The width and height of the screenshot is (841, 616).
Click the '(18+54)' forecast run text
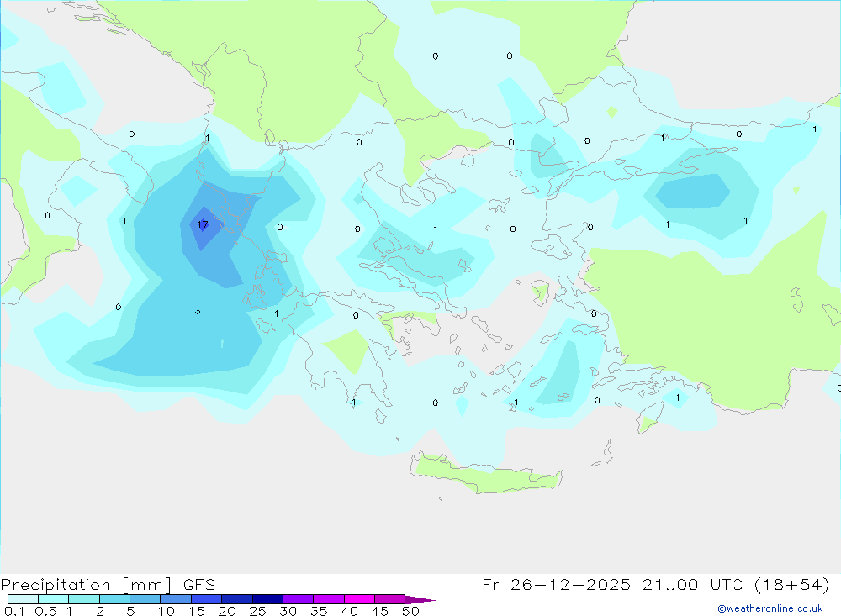click(x=792, y=584)
